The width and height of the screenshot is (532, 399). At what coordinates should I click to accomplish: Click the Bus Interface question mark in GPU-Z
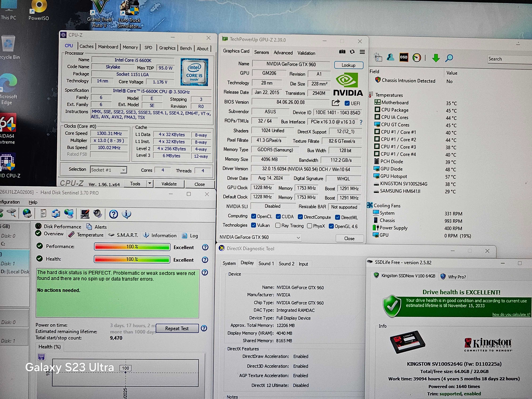[x=361, y=122]
